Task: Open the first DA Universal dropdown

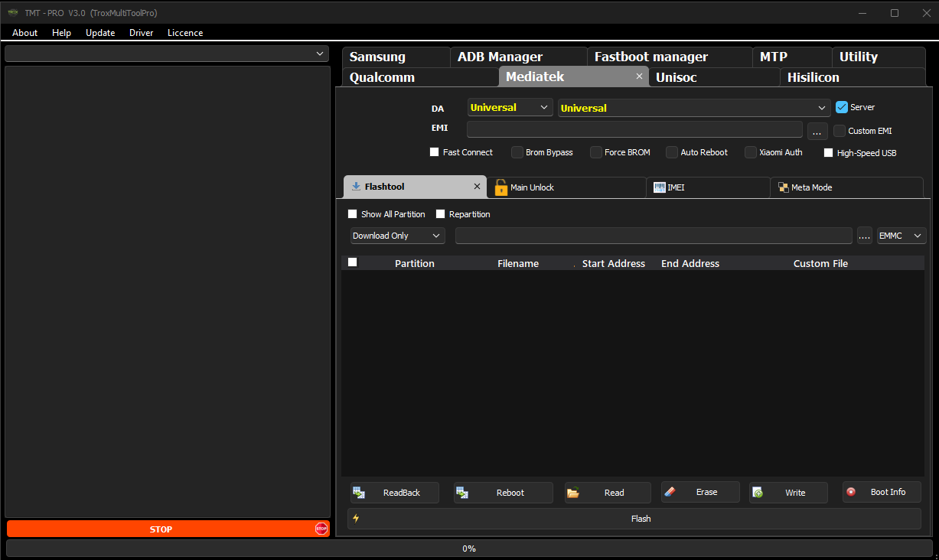Action: [510, 108]
